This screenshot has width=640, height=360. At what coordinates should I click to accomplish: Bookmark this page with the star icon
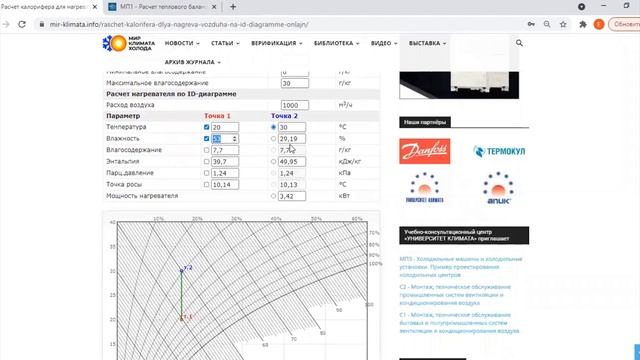(x=563, y=24)
